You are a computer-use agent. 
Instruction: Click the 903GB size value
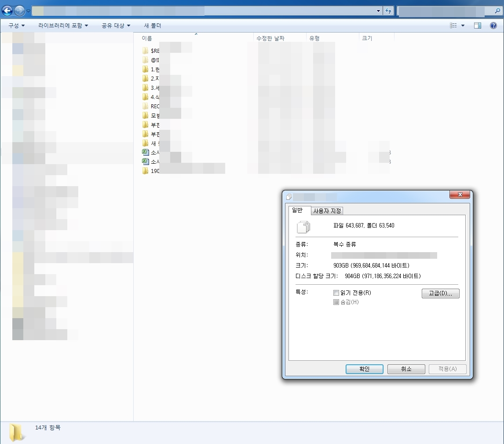click(371, 266)
